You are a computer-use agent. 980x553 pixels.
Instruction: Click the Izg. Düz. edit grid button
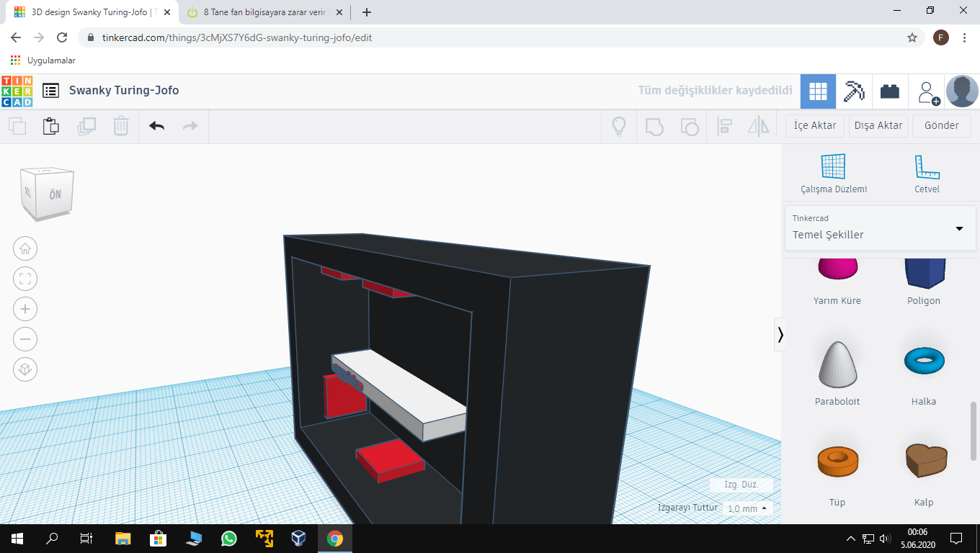click(x=742, y=485)
